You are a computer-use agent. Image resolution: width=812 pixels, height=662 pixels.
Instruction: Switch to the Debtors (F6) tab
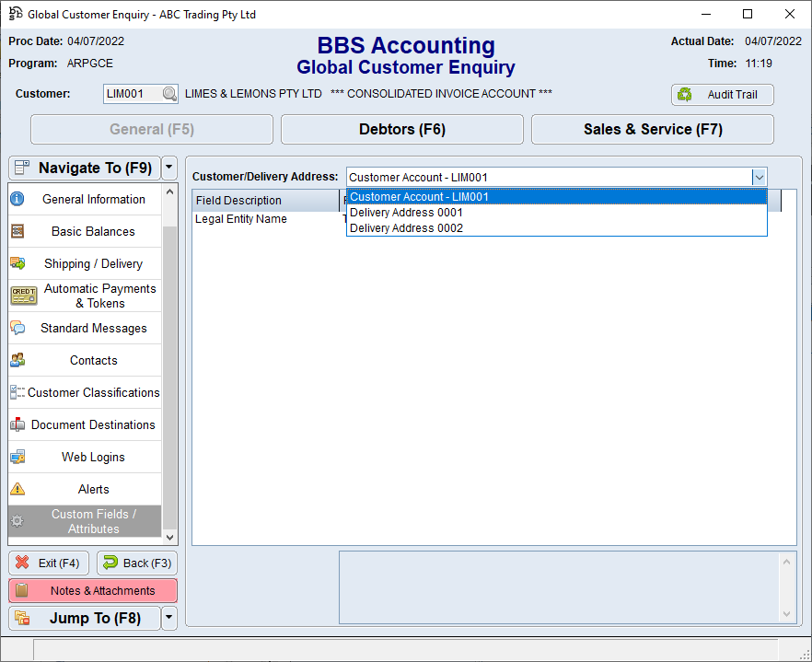click(401, 130)
